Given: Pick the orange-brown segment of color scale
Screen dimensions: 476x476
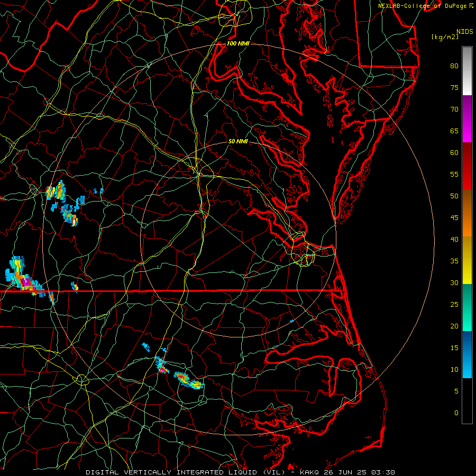Looking at the screenshot, I should (467, 213).
